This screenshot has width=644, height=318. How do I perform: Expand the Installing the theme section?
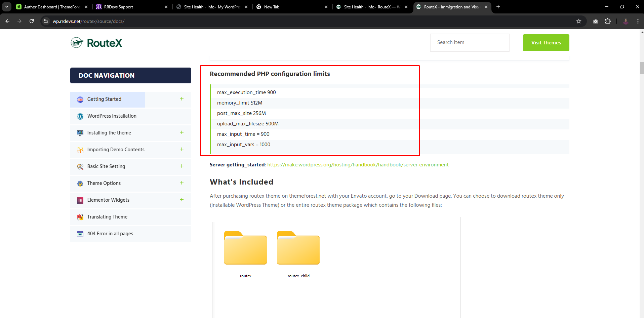(x=182, y=132)
